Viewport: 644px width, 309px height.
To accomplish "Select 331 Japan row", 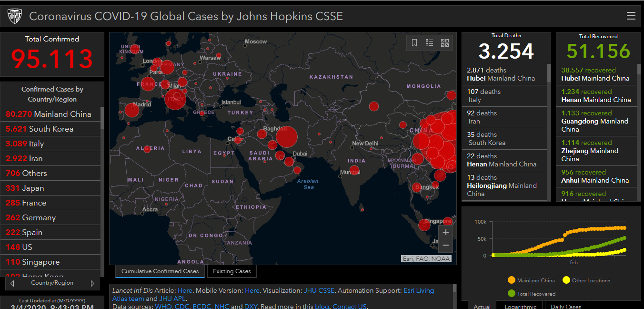I will click(x=50, y=188).
